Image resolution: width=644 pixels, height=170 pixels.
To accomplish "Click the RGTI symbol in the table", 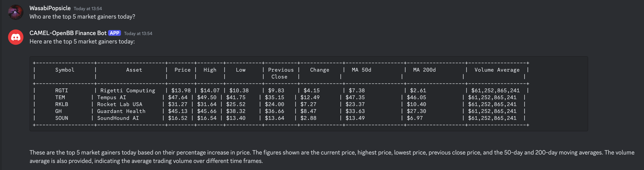I will 61,91.
